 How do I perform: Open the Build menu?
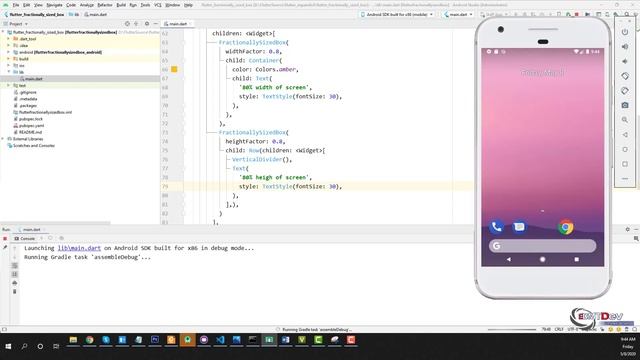click(x=121, y=5)
